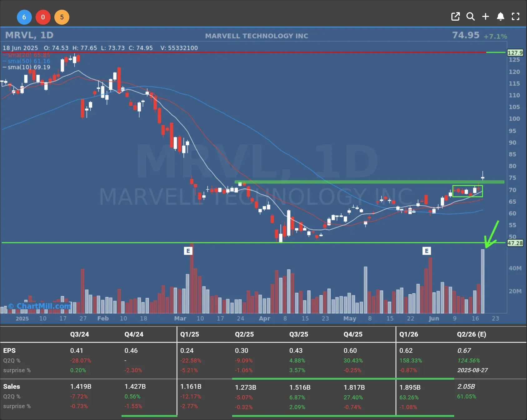Click the Sales row label
The height and width of the screenshot is (420, 527).
click(12, 387)
